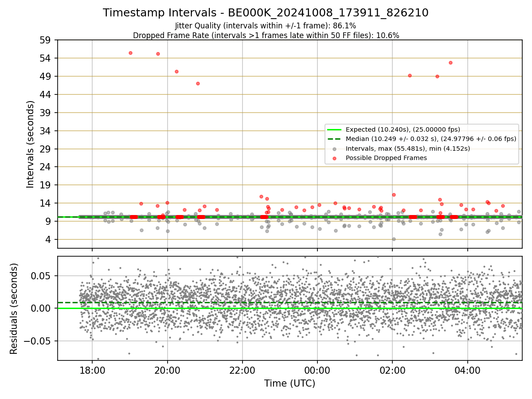
Task: Click the red outlier point near 53 s at 03:30
Action: [x=450, y=63]
